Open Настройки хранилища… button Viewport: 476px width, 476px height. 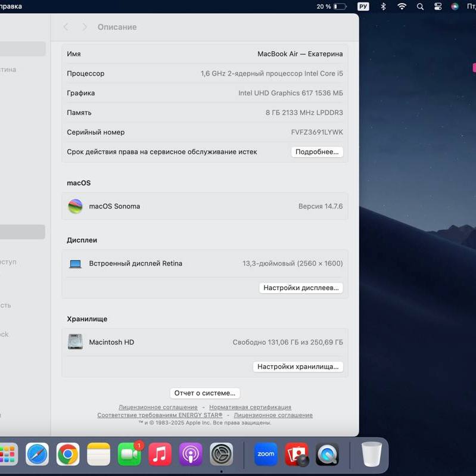[298, 367]
